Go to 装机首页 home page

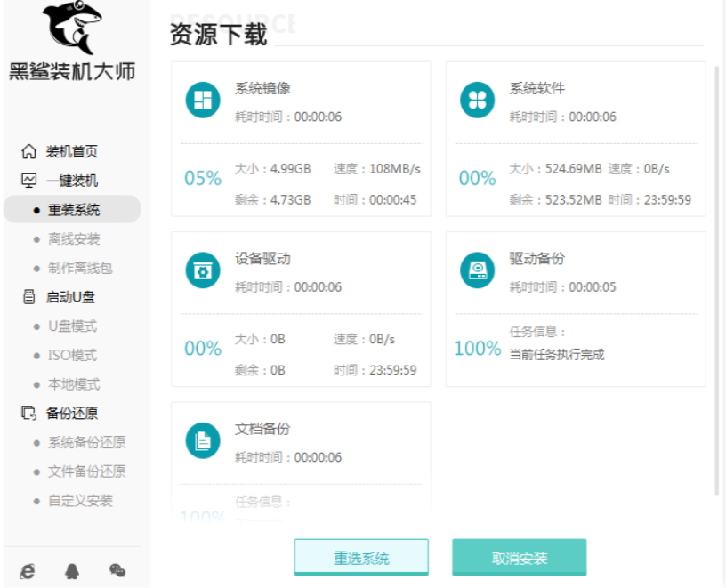71,151
